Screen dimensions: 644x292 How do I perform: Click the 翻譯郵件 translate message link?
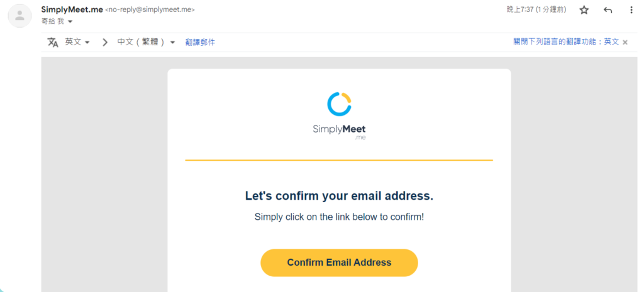point(200,42)
